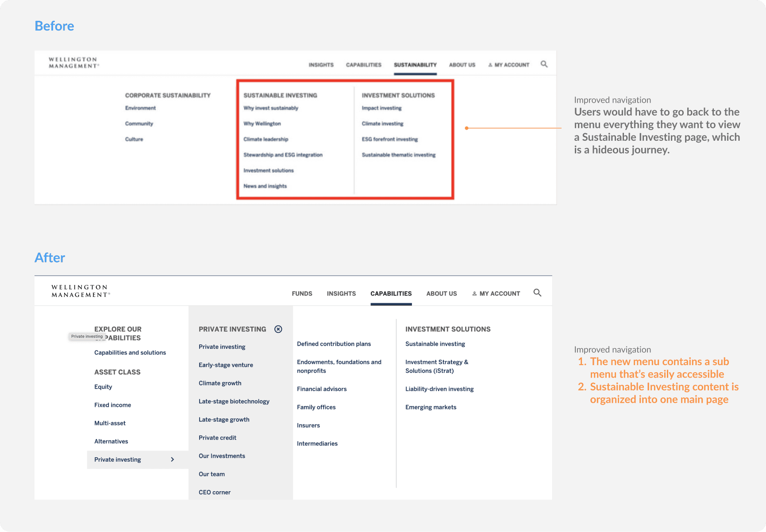The width and height of the screenshot is (766, 532).
Task: Click the Wellington Management logo in the After header
Action: click(x=81, y=291)
